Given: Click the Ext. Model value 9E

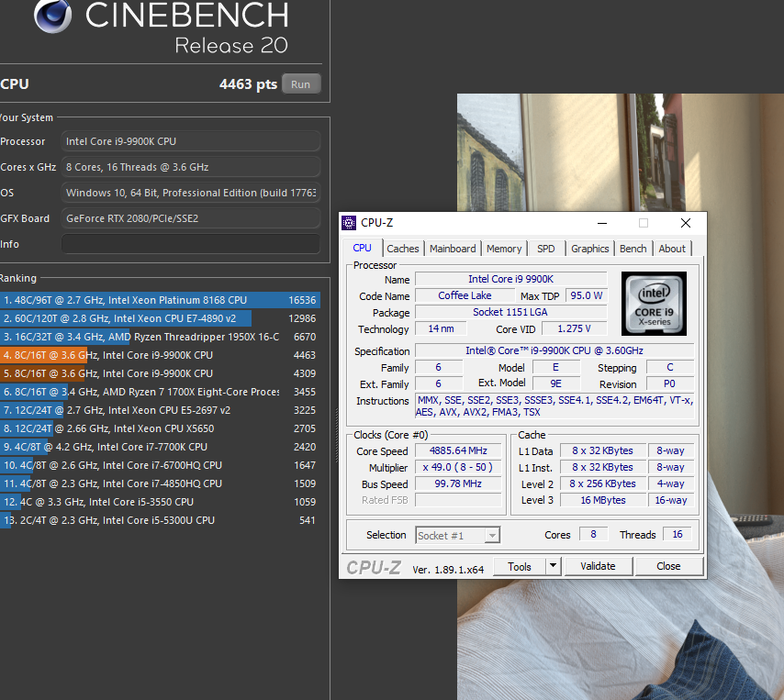Looking at the screenshot, I should [x=556, y=383].
